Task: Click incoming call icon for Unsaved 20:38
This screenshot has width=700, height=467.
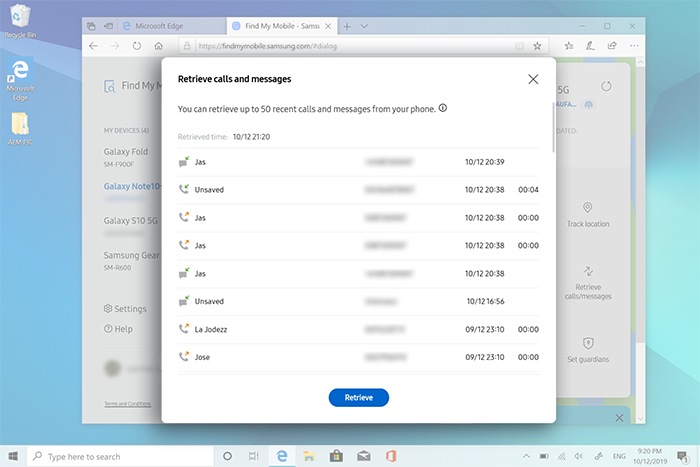Action: (183, 189)
